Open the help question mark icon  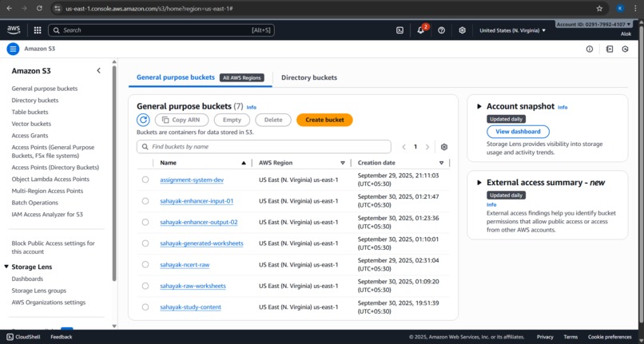pyautogui.click(x=442, y=30)
